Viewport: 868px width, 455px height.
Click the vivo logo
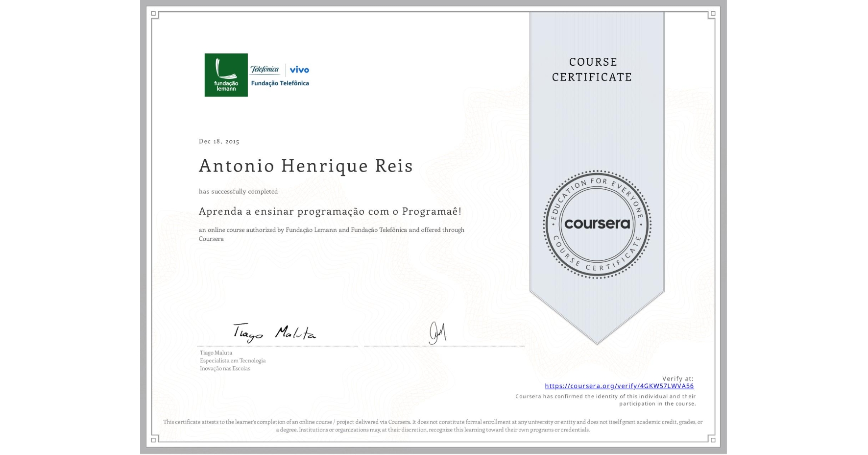coord(299,70)
